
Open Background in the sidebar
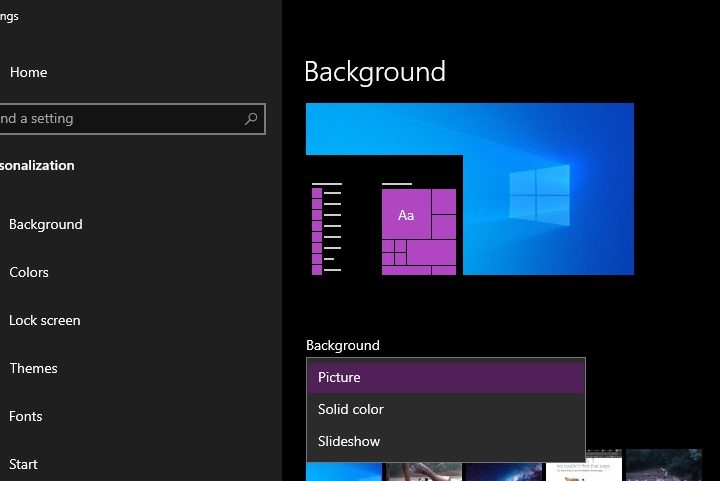(45, 224)
